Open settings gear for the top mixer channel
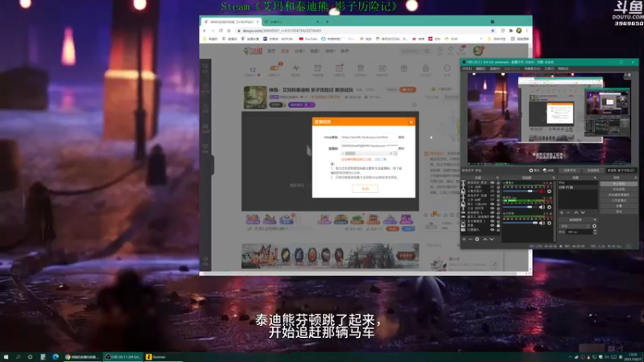Viewport: 644px width, 362px height. click(x=549, y=191)
